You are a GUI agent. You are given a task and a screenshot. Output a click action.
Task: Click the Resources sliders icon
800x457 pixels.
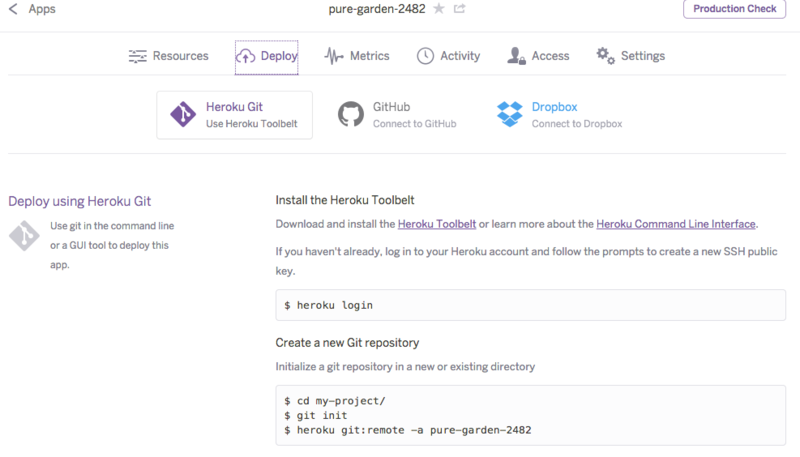coord(137,56)
